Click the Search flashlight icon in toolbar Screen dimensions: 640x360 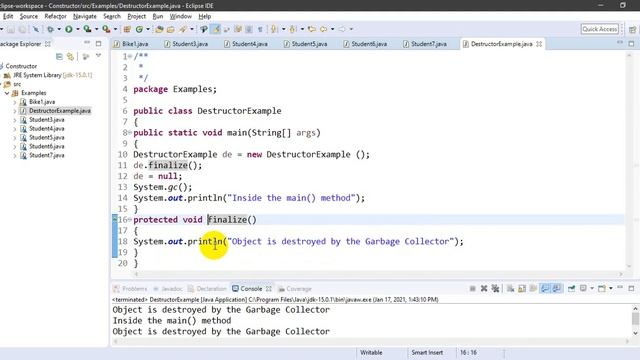(x=182, y=29)
